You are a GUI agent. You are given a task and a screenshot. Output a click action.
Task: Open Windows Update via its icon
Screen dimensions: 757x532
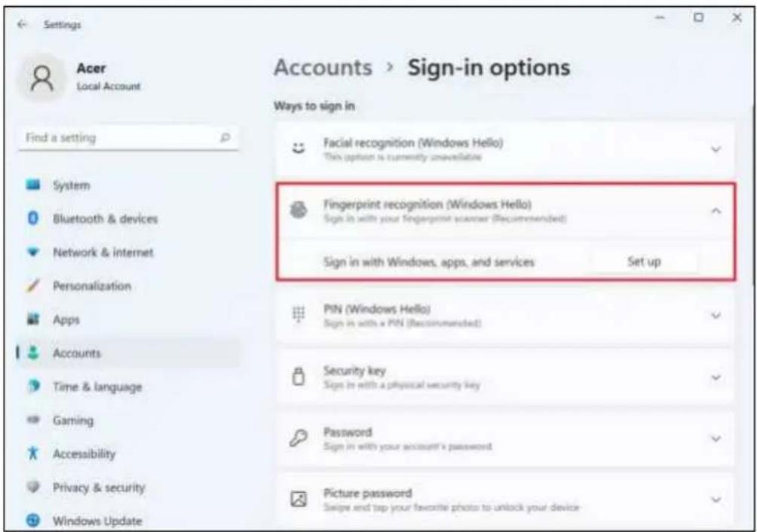coord(33,521)
